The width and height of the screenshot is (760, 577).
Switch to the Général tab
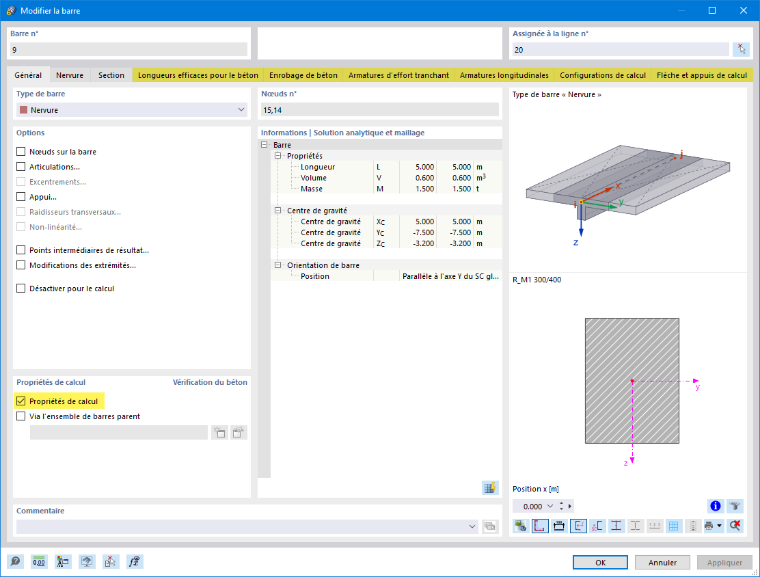[28, 75]
